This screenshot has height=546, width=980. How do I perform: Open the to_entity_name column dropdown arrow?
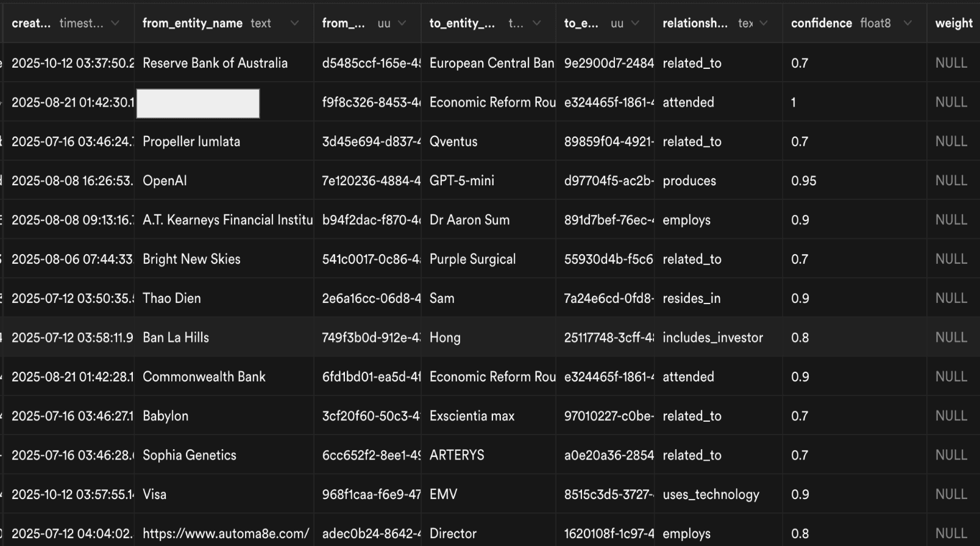coord(536,23)
